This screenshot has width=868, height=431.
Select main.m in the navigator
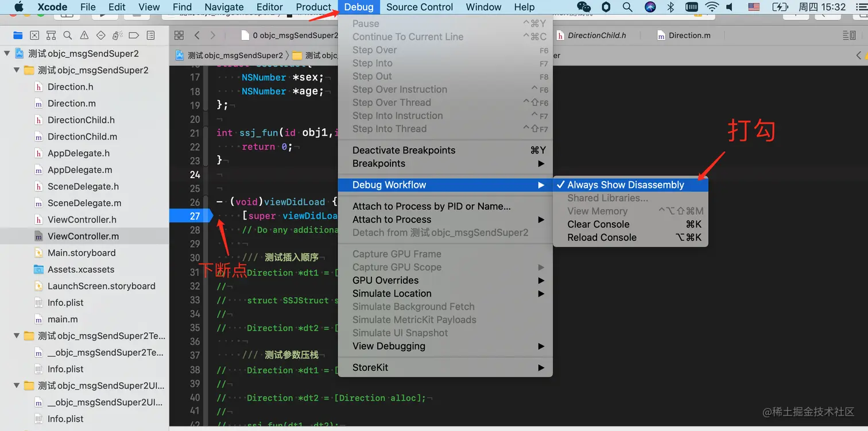pyautogui.click(x=84, y=320)
